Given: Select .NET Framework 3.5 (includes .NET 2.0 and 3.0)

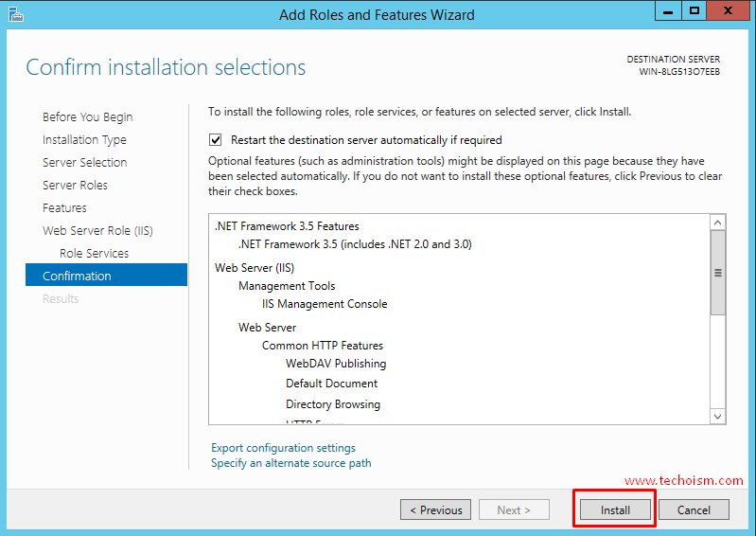Looking at the screenshot, I should [x=355, y=244].
